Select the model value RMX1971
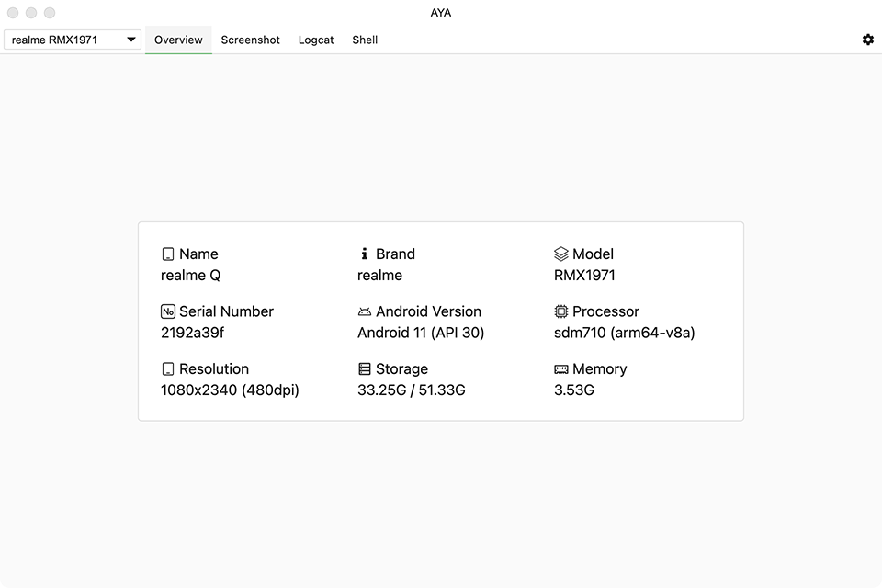Viewport: 882px width, 588px height. (584, 276)
